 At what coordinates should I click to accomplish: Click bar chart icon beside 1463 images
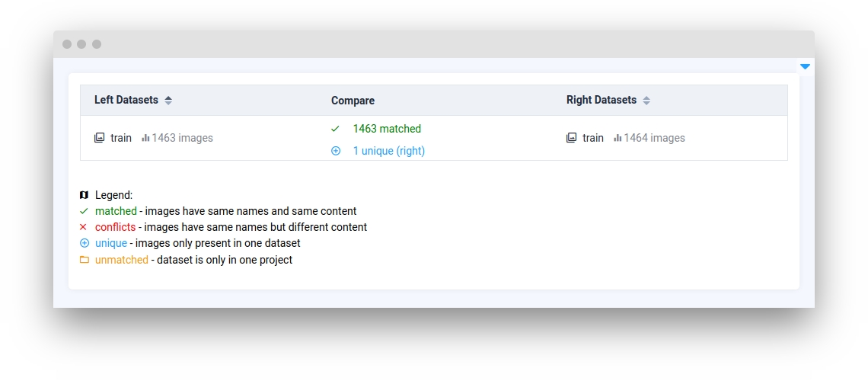[145, 138]
